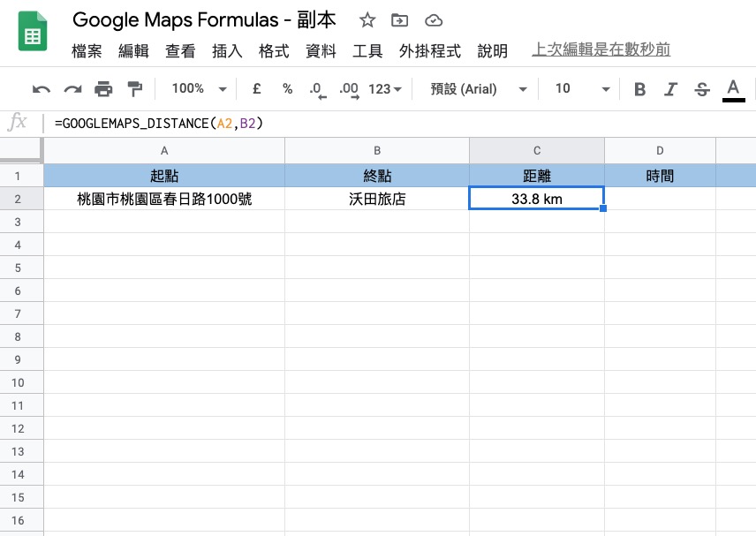Viewport: 756px width, 536px height.
Task: Open the text color picker
Action: 732,89
